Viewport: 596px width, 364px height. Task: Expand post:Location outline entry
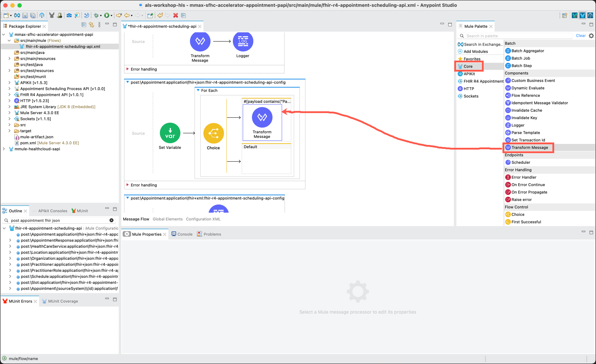(10, 252)
